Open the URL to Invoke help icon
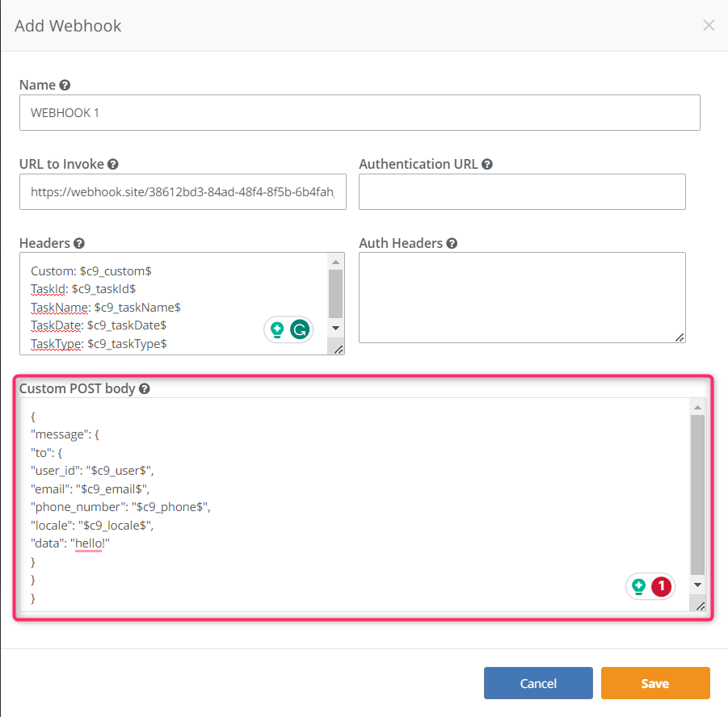 [x=113, y=164]
